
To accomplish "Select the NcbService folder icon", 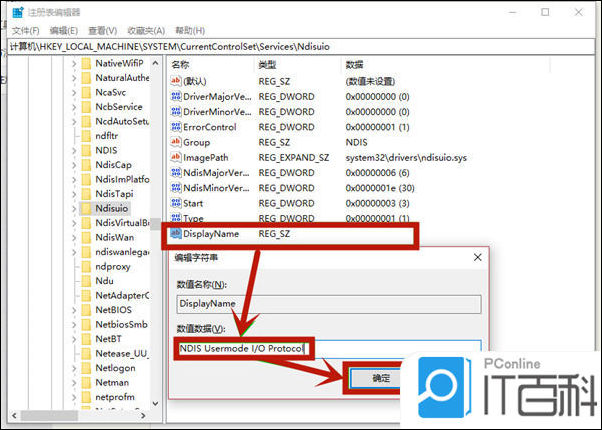I will pos(86,107).
